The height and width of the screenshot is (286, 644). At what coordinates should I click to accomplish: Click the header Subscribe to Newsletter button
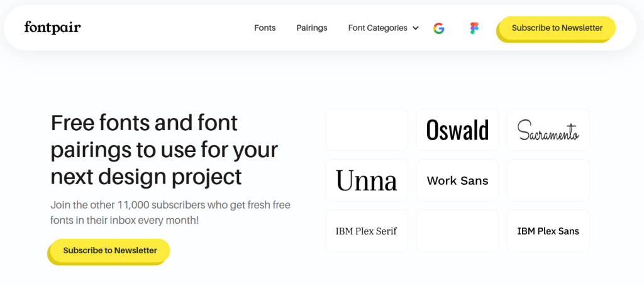[557, 29]
